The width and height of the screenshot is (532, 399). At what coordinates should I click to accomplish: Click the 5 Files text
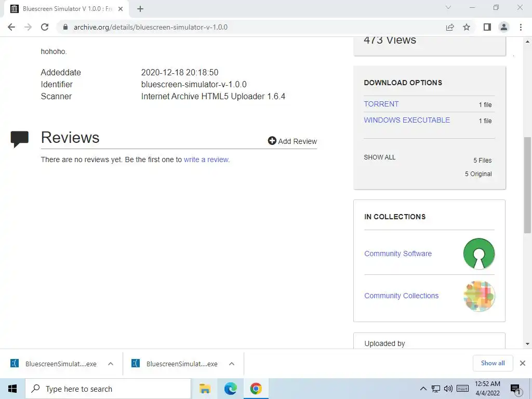click(x=483, y=161)
